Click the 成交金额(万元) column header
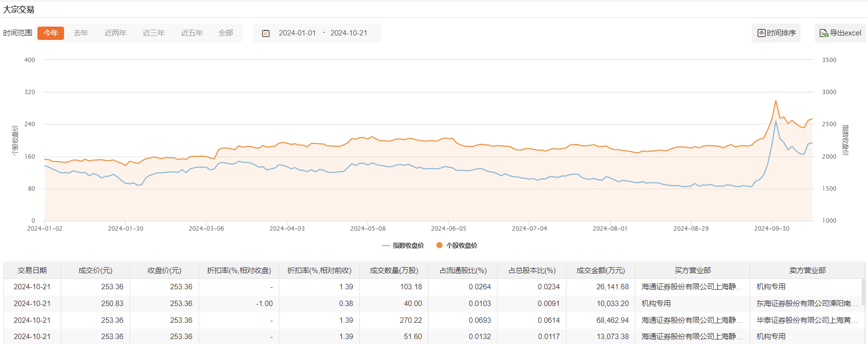Image resolution: width=868 pixels, height=344 pixels. (x=601, y=271)
